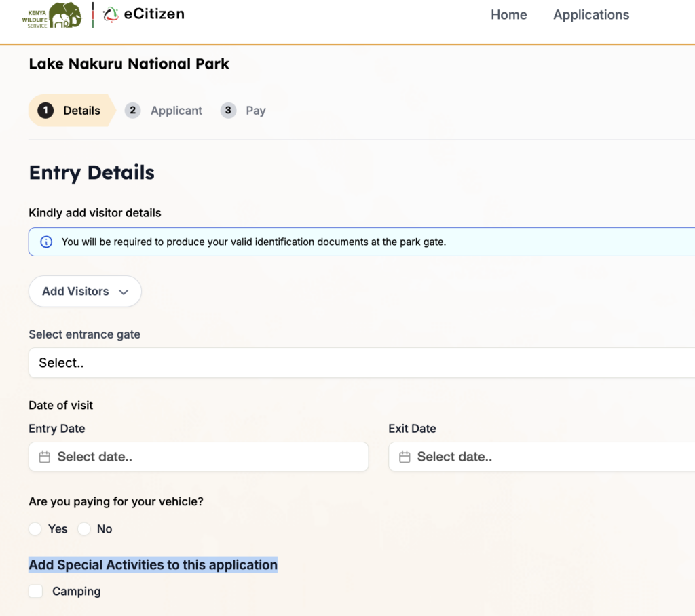Click the 'Select entrance gate' label
The image size is (695, 616).
[84, 334]
